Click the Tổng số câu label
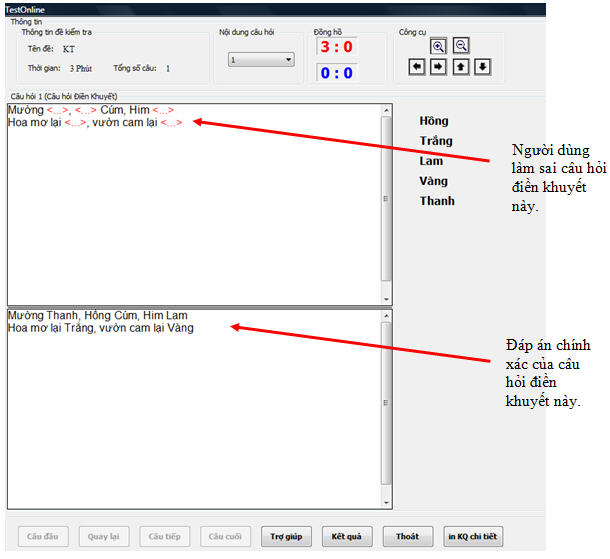 click(x=135, y=68)
